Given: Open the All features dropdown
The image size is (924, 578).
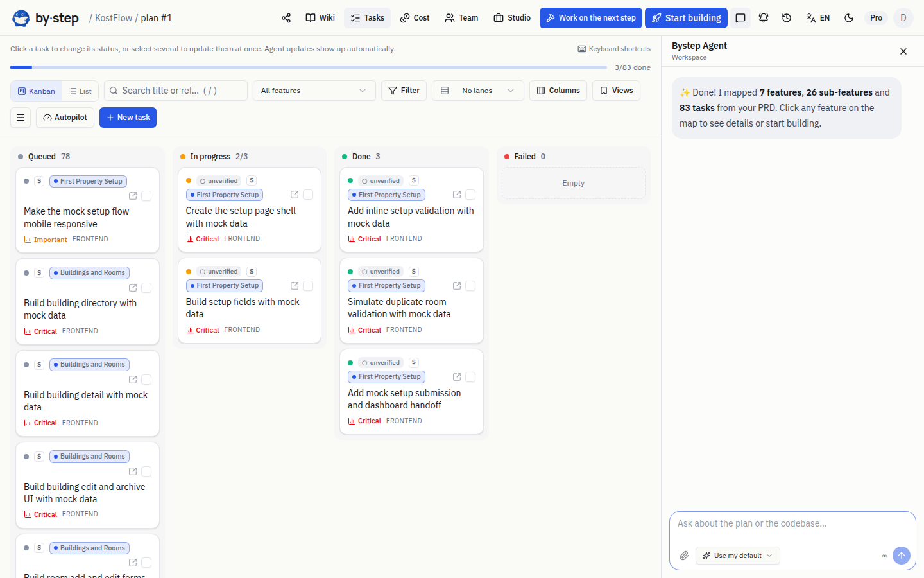Looking at the screenshot, I should pyautogui.click(x=314, y=91).
